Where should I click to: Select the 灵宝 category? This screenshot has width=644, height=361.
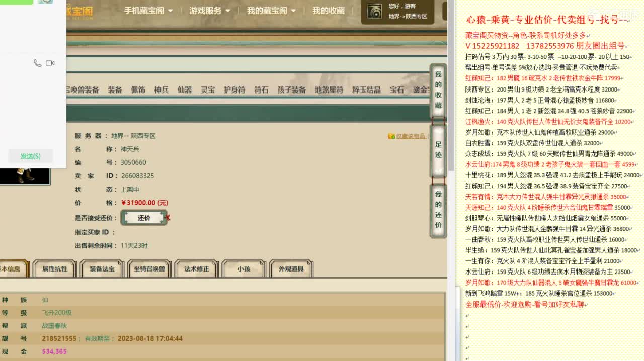(x=208, y=90)
